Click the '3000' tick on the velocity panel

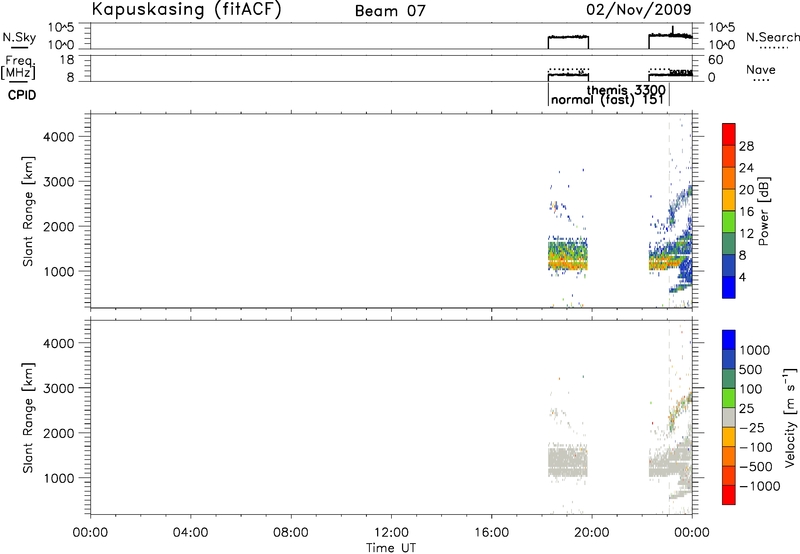(59, 388)
